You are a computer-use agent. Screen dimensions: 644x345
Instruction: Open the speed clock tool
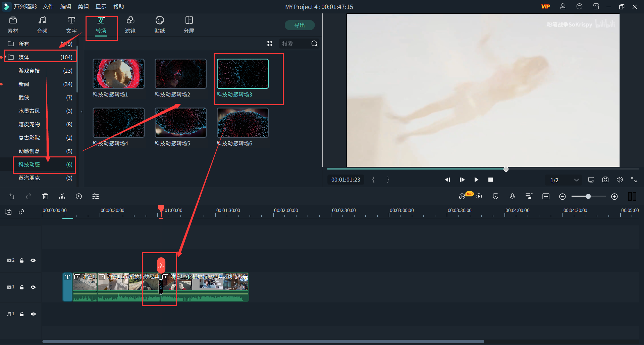[x=79, y=197]
